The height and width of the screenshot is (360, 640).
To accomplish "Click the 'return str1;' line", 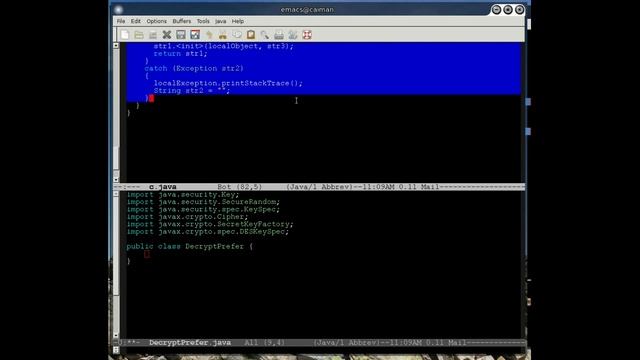I will point(180,53).
